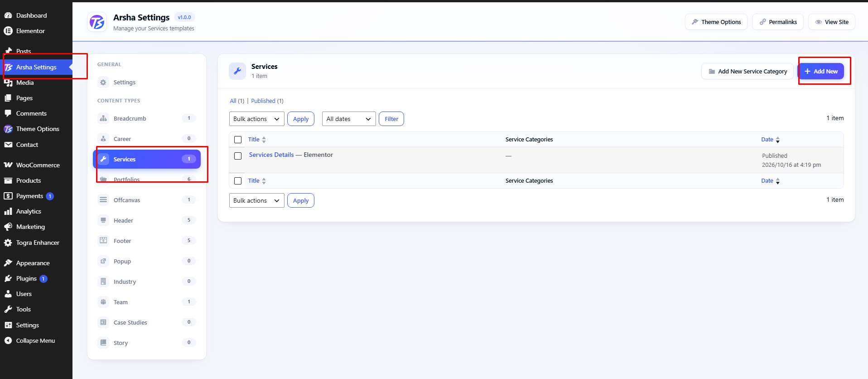
Task: Click the bottom Apply button
Action: (x=301, y=200)
